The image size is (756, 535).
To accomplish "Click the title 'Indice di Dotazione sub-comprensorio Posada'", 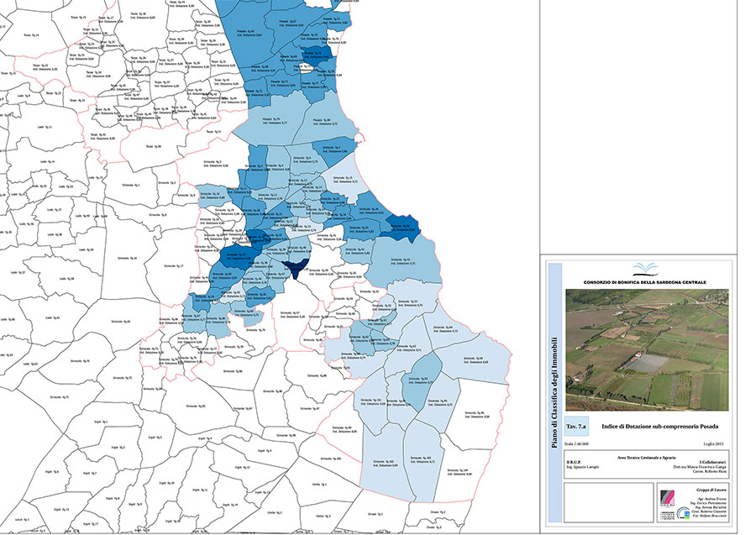I will point(659,427).
